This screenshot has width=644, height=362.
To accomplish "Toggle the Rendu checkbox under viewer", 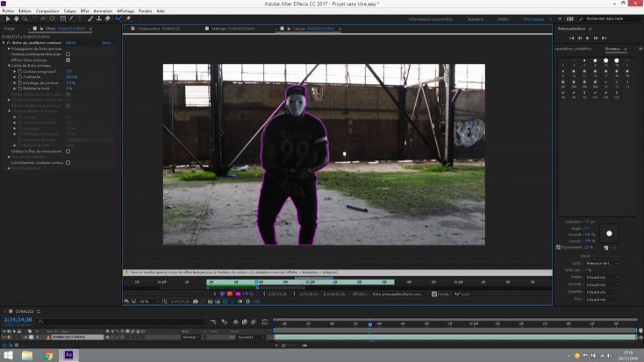I will [x=434, y=294].
